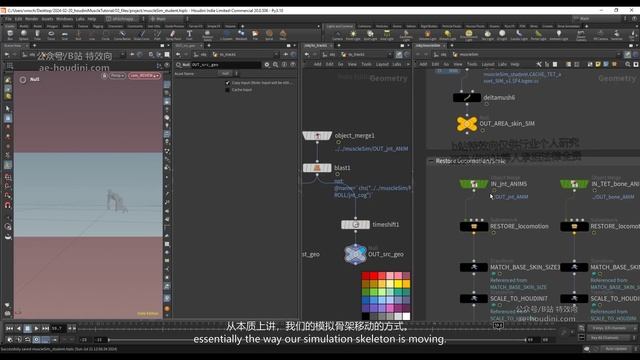
Task: Switch to the Rigid Bodies shelf tab
Action: (429, 26)
